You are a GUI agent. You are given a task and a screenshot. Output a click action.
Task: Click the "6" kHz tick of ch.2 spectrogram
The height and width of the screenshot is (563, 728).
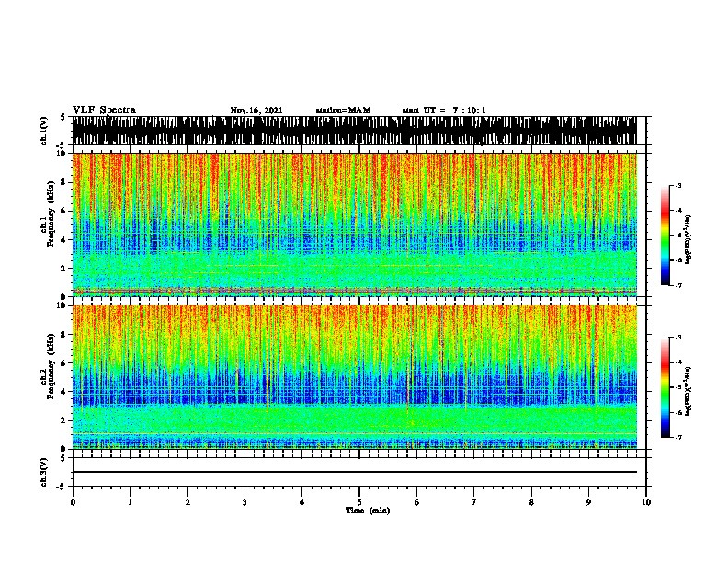tap(63, 363)
